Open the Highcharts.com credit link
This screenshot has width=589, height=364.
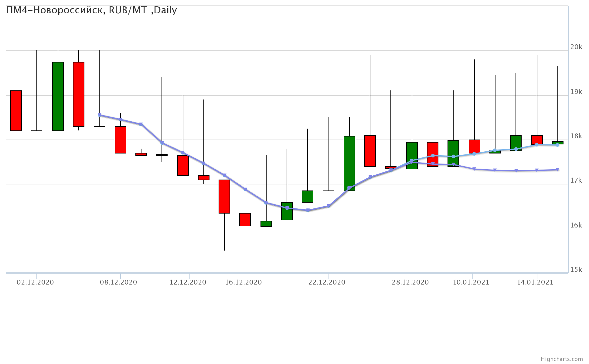tap(562, 359)
